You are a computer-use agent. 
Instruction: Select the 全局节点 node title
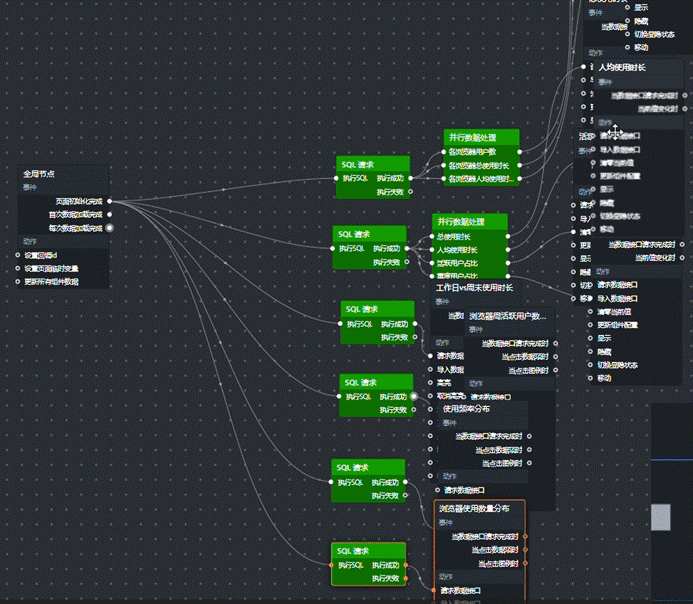39,174
